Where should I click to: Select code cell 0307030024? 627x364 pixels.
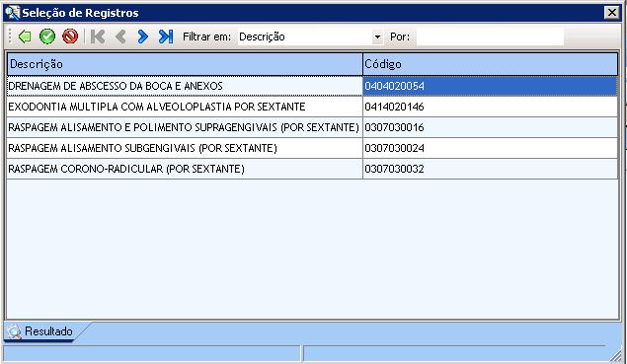[490, 148]
